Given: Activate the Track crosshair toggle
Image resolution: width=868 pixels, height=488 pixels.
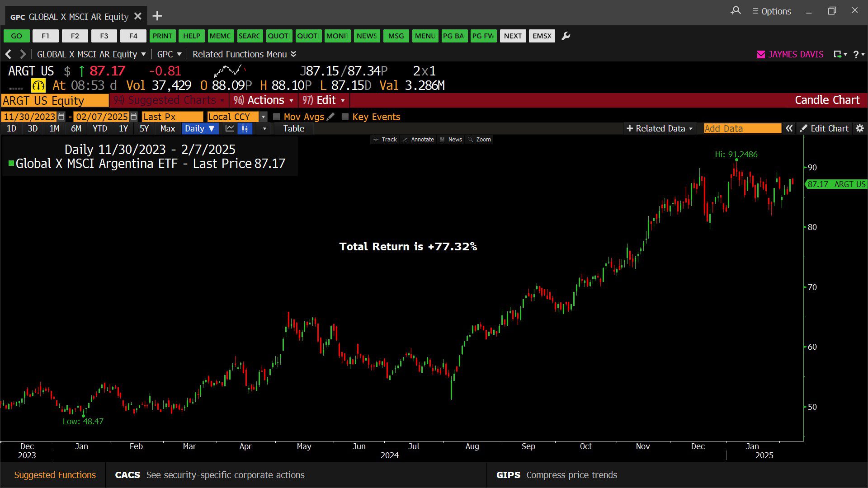Looking at the screenshot, I should click(x=385, y=140).
